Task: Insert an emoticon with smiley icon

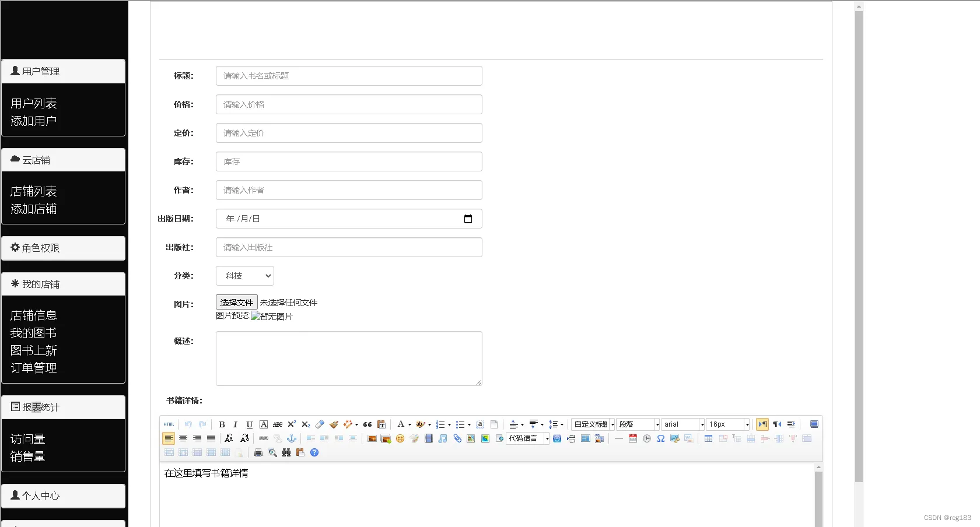Action: coord(400,438)
